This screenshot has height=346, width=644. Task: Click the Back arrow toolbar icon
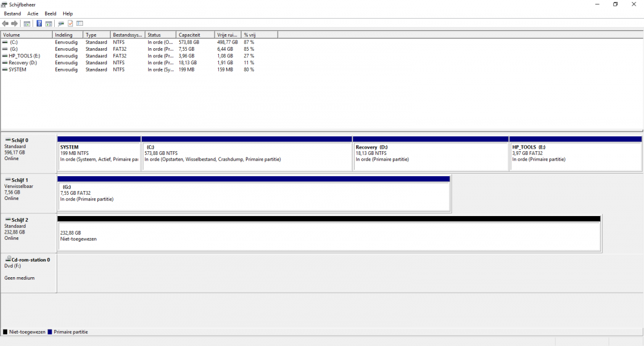click(5, 23)
